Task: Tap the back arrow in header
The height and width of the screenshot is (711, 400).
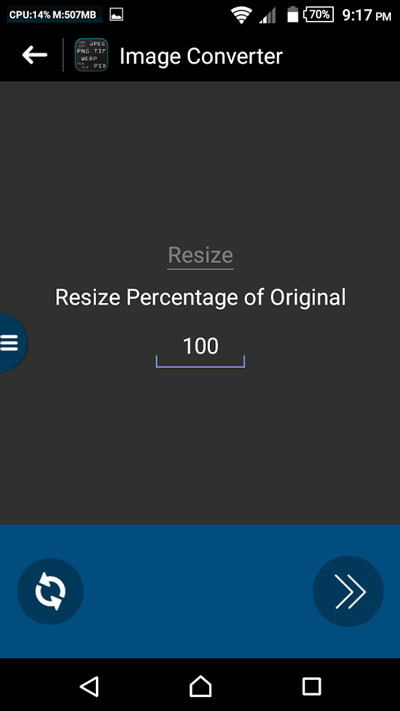Action: 34,55
